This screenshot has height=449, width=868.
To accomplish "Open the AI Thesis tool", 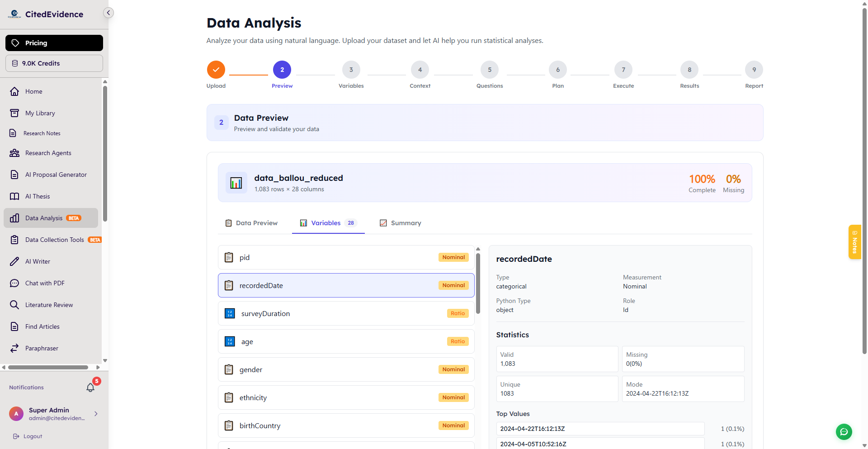I will [x=37, y=196].
